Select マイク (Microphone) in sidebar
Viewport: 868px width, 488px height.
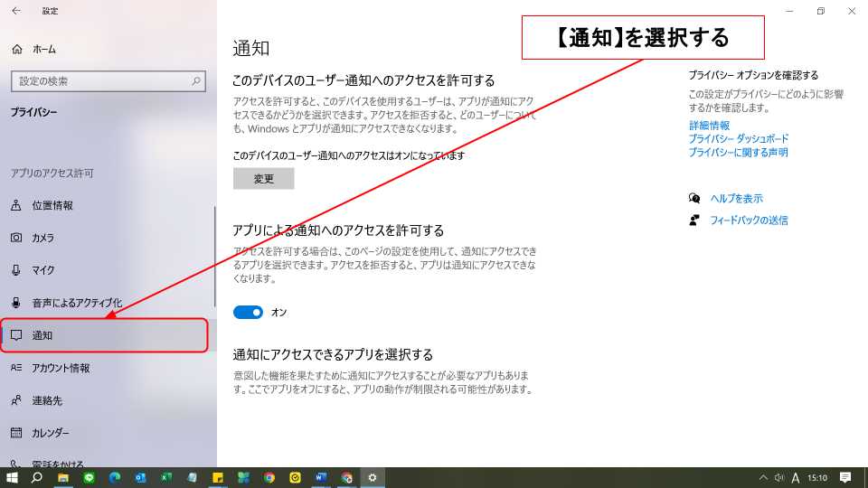click(x=42, y=270)
